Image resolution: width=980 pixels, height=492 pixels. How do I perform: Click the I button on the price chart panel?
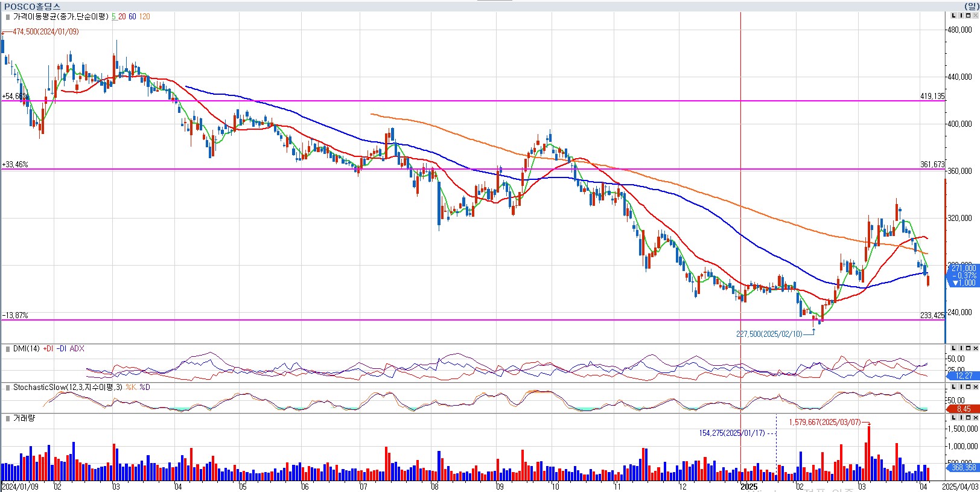coord(961,16)
